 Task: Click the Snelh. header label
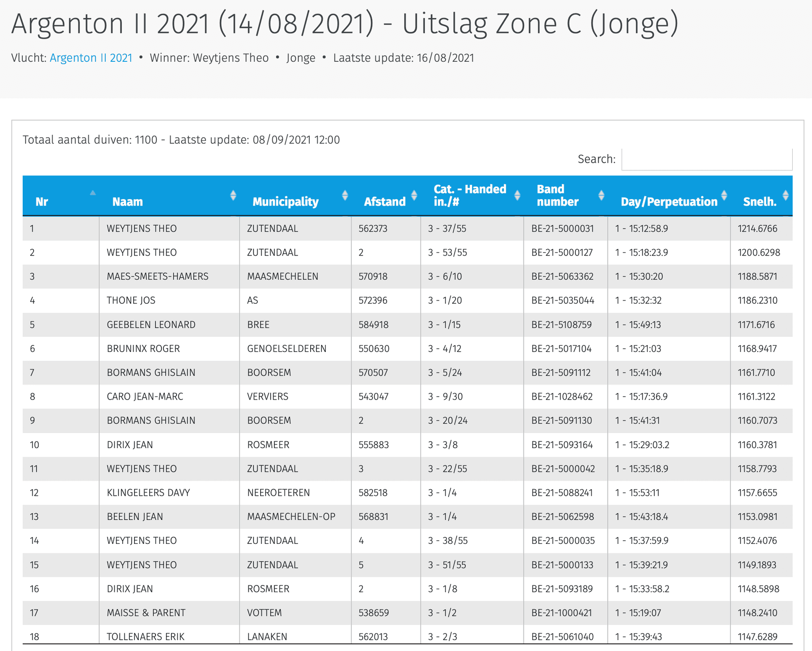click(760, 202)
